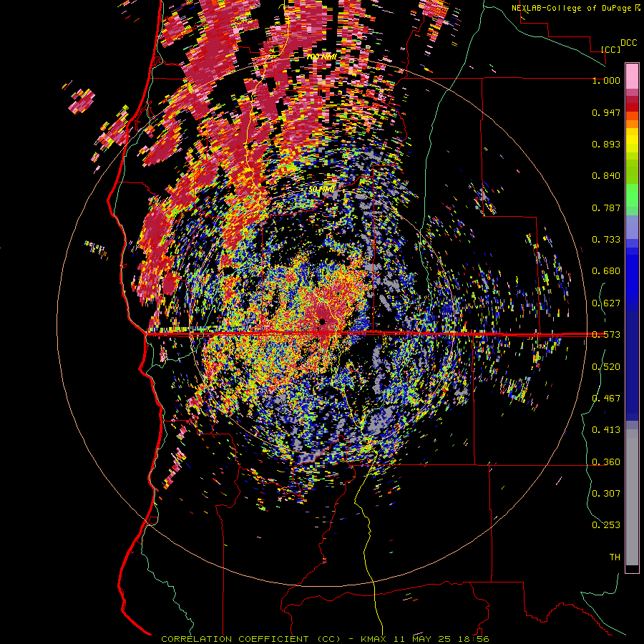Select the 0.520 legend value
The image size is (644, 644).
pyautogui.click(x=606, y=367)
